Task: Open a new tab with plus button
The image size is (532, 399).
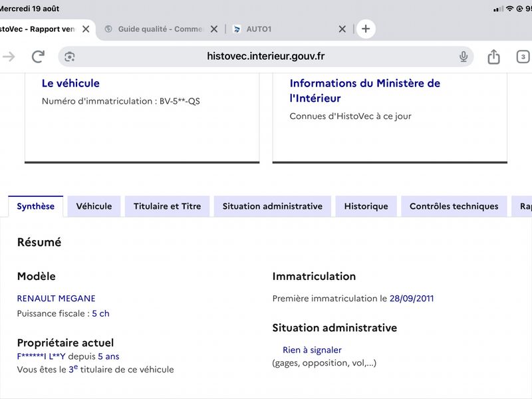Action: (x=366, y=29)
